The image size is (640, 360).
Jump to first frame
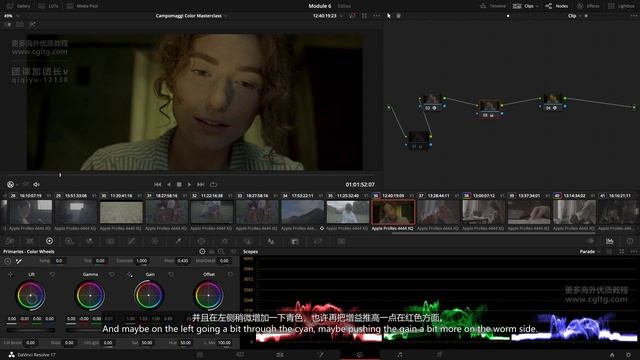click(x=158, y=184)
